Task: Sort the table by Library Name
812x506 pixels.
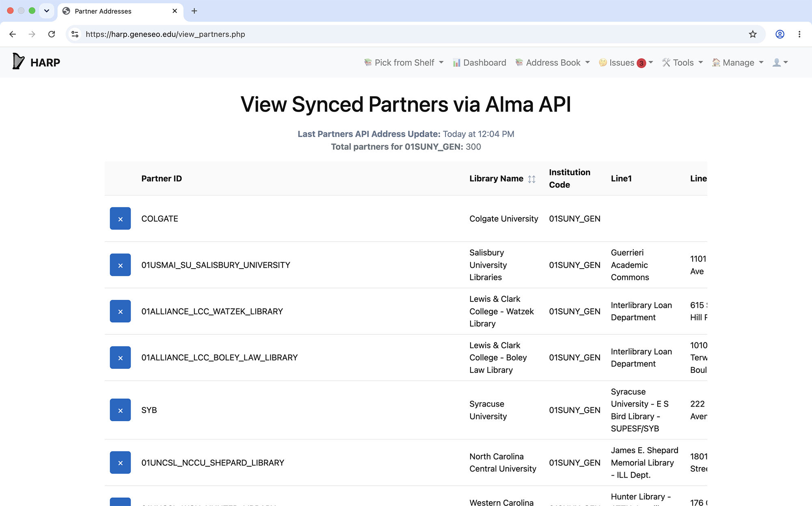Action: click(531, 179)
